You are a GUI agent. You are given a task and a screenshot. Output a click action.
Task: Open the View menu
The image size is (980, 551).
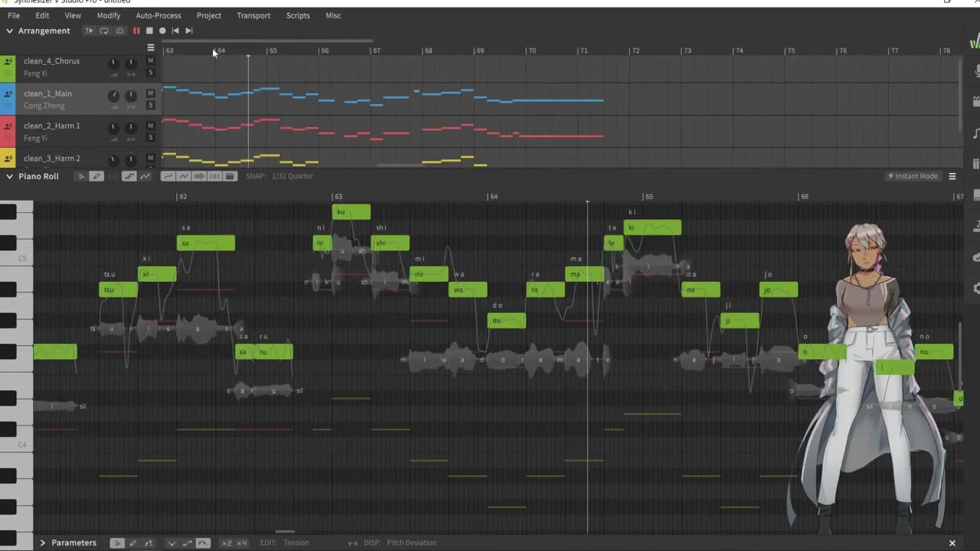tap(73, 15)
